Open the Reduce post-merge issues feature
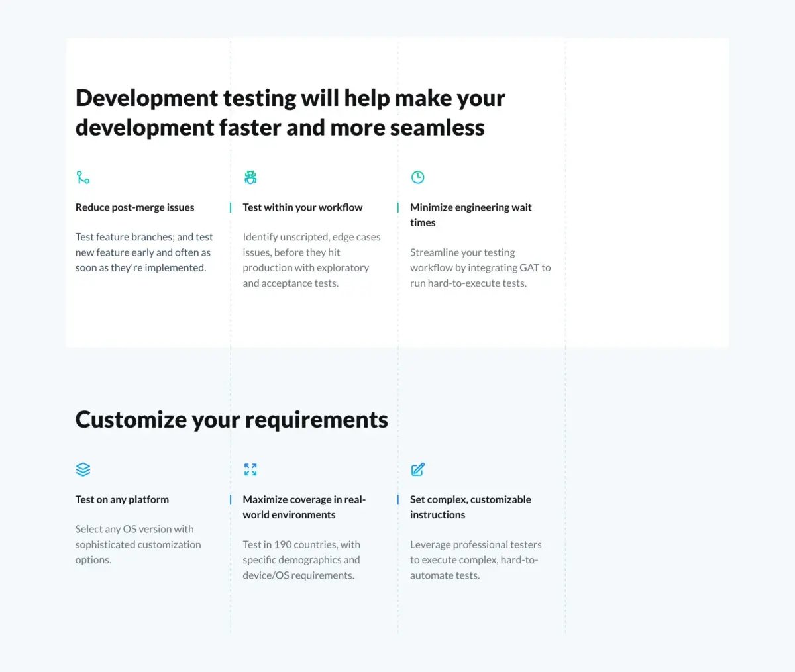This screenshot has height=672, width=795. pos(134,207)
